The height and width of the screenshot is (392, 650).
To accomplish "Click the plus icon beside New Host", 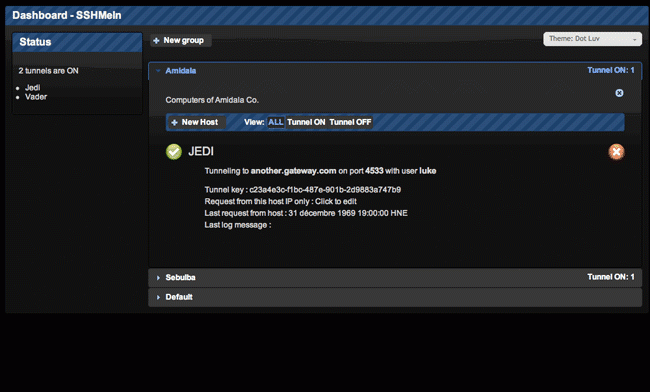I will pos(175,122).
